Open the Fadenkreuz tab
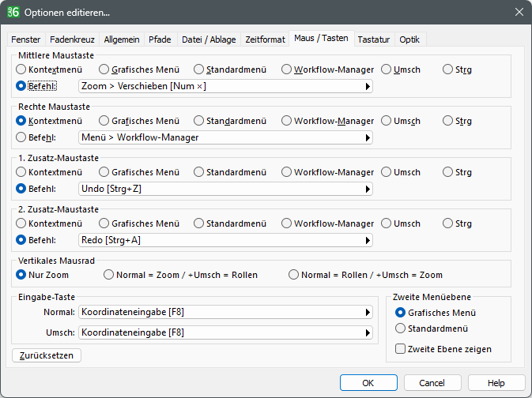Screen dimensions: 532x398 click(72, 39)
